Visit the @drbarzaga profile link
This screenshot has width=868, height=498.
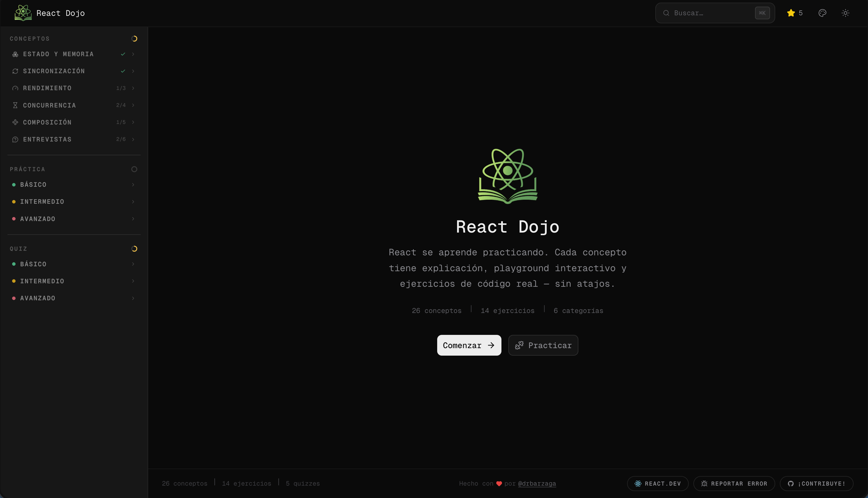click(537, 483)
